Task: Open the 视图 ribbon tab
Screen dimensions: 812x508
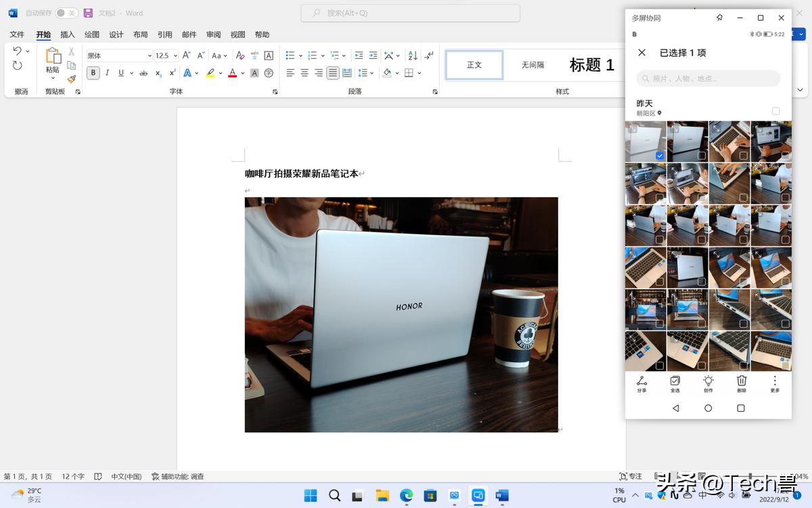Action: pos(238,35)
